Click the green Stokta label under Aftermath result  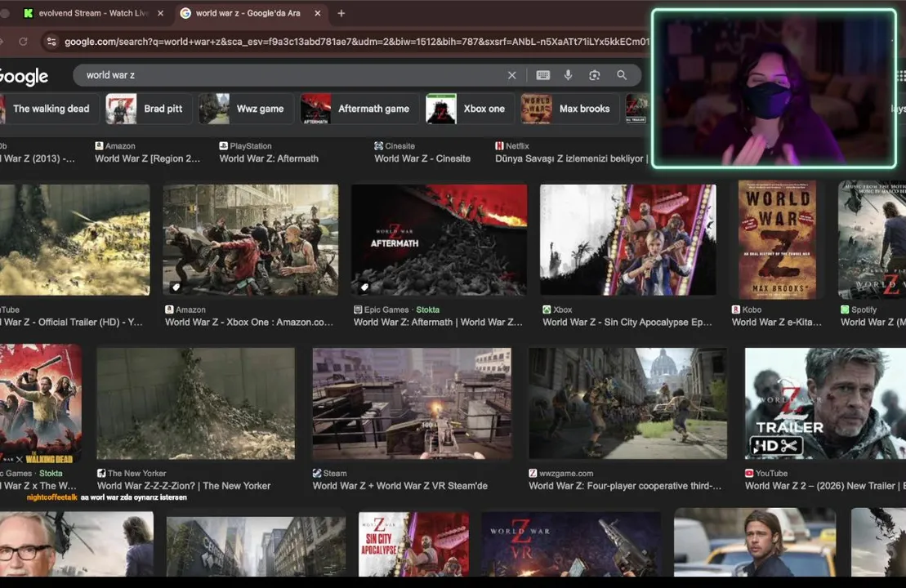pos(427,310)
